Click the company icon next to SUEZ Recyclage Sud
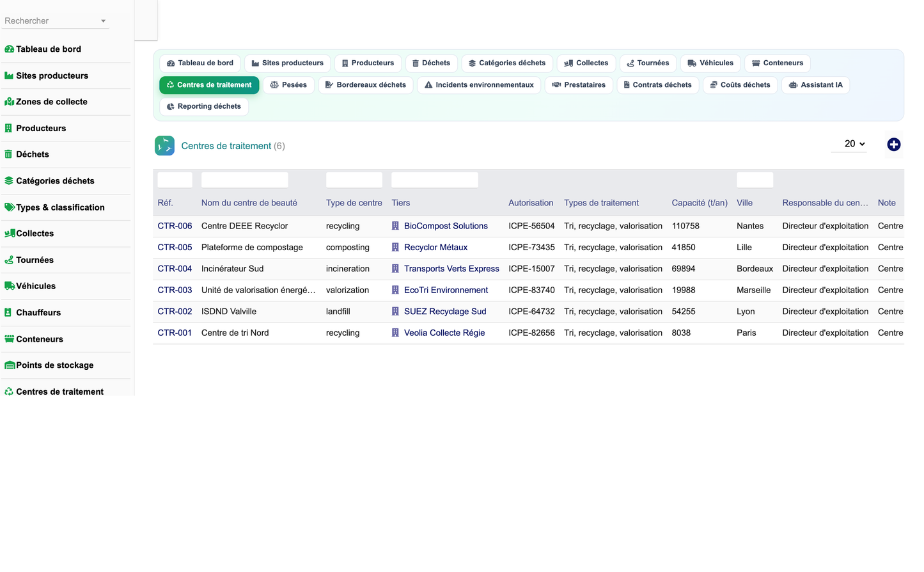The height and width of the screenshot is (572, 924). coord(395,312)
